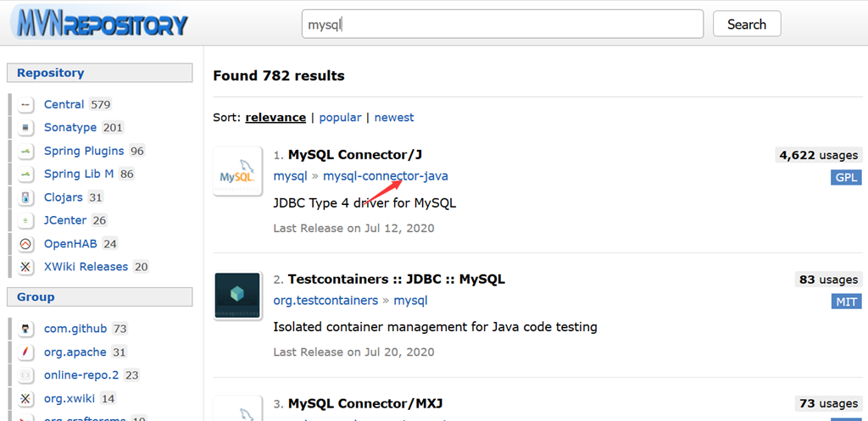
Task: Click the OpenHAB repository icon
Action: pos(26,244)
